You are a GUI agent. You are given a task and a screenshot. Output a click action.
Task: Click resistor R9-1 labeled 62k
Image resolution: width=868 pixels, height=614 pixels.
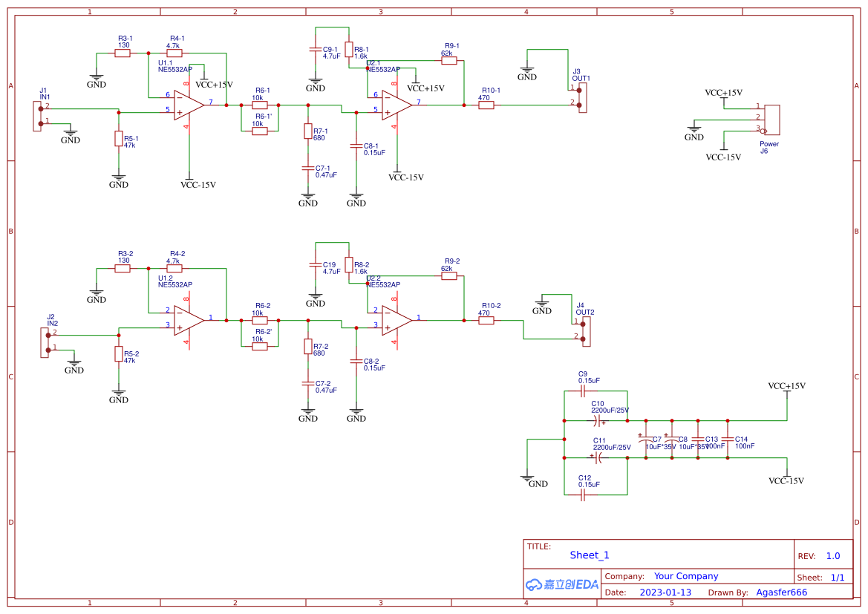[x=449, y=59]
